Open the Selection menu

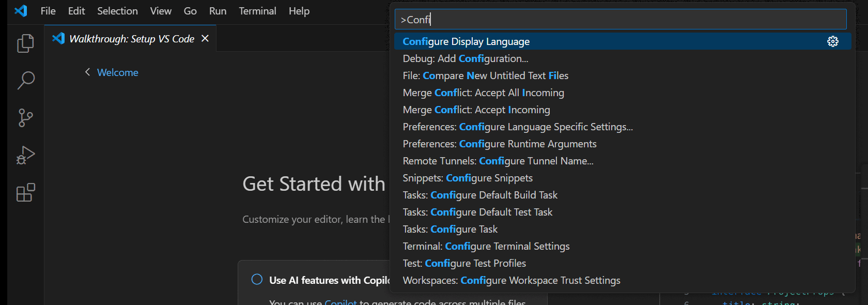(x=117, y=11)
